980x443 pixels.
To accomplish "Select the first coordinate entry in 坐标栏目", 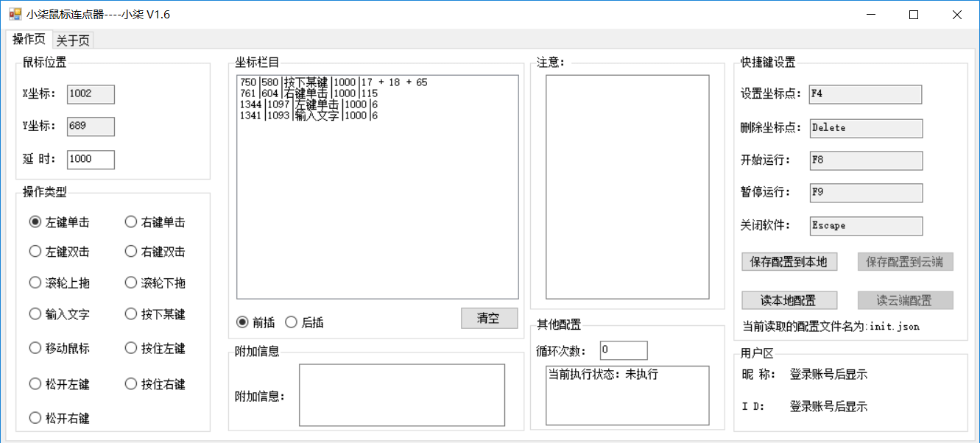I will click(331, 82).
